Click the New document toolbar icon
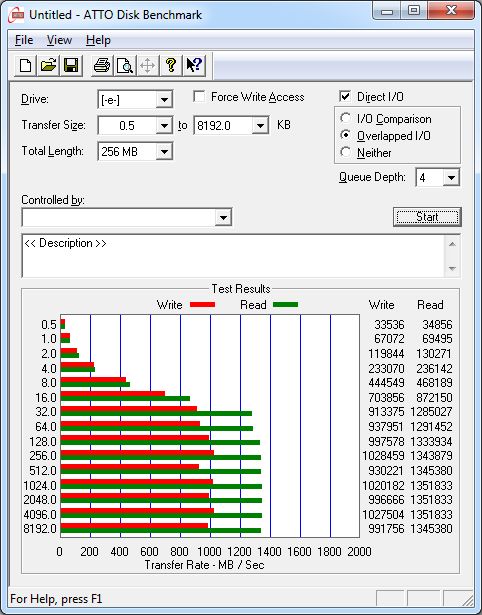The height and width of the screenshot is (615, 482). tap(25, 65)
